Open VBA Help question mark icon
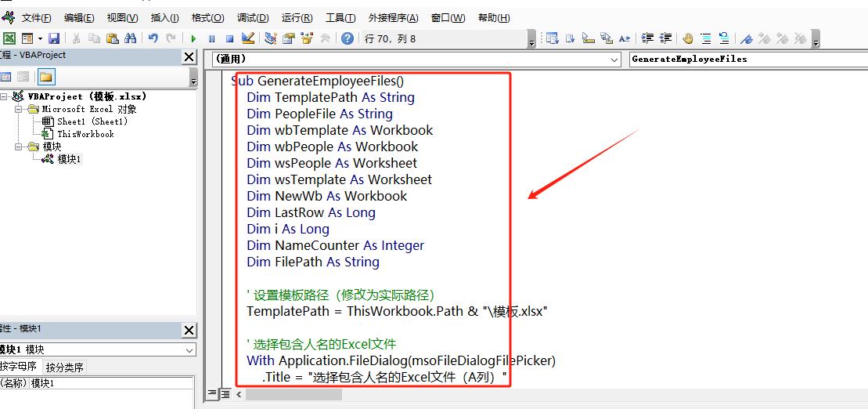This screenshot has width=868, height=409. (347, 38)
